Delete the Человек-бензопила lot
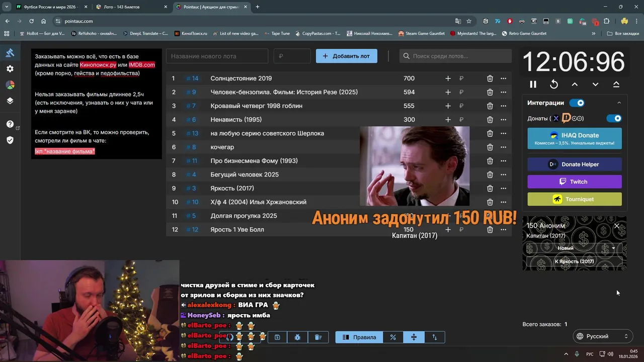Viewport: 644px width, 362px height. click(490, 92)
